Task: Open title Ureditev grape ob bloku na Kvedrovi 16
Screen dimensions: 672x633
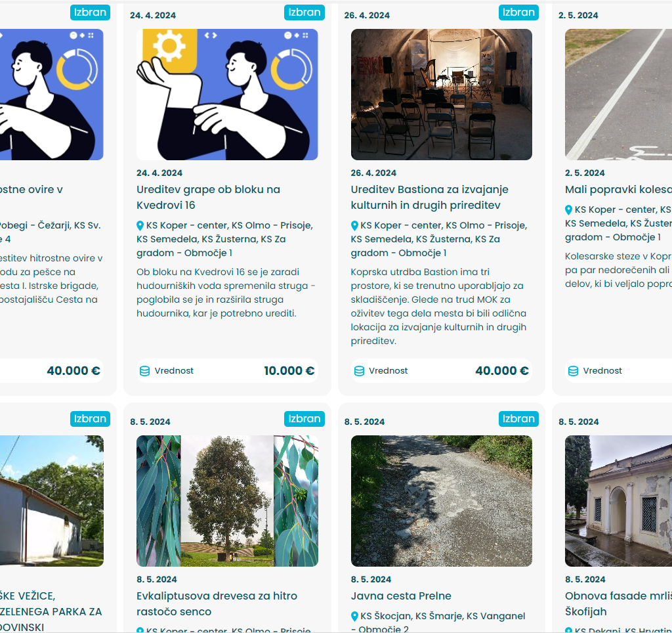Action: pyautogui.click(x=208, y=197)
